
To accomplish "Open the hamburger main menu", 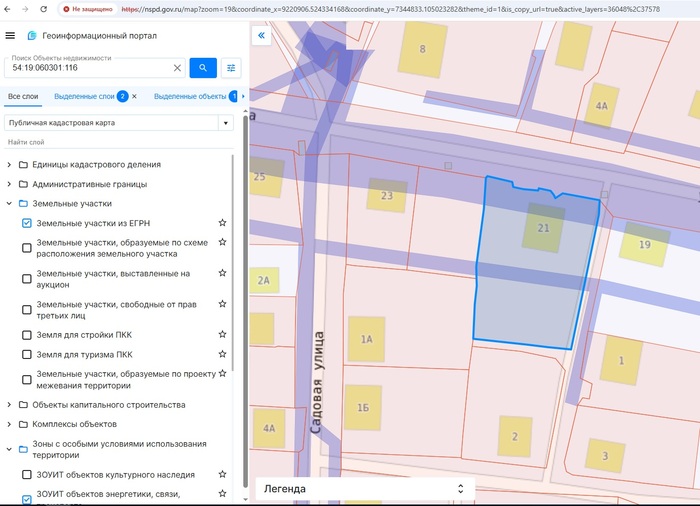I will [10, 36].
